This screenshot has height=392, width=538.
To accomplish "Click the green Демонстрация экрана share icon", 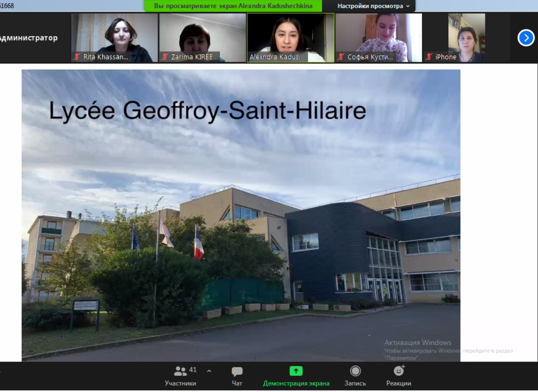I will pos(296,371).
